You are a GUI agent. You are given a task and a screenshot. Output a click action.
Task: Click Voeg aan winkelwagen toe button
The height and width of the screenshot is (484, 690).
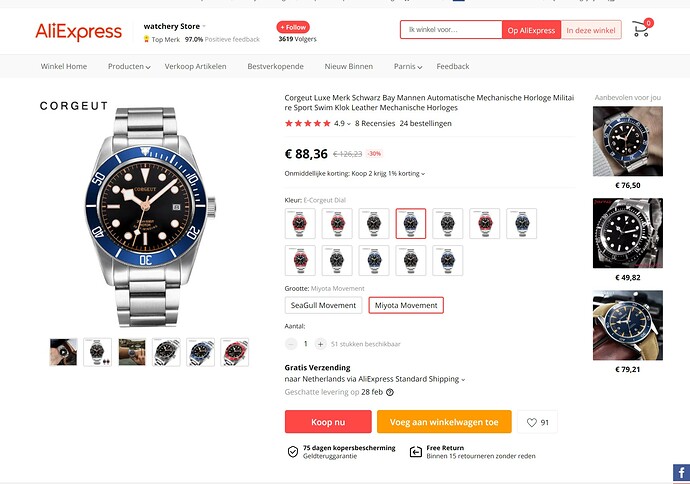tap(444, 422)
